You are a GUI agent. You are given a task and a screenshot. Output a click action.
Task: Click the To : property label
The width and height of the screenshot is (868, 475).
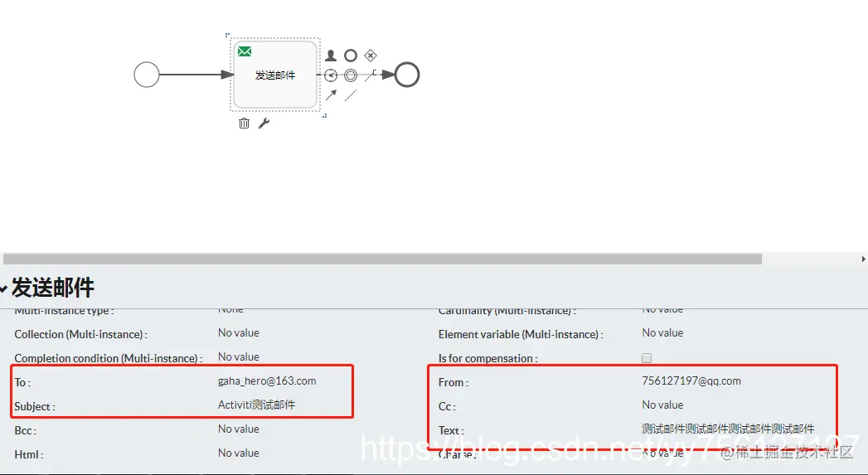pos(22,382)
